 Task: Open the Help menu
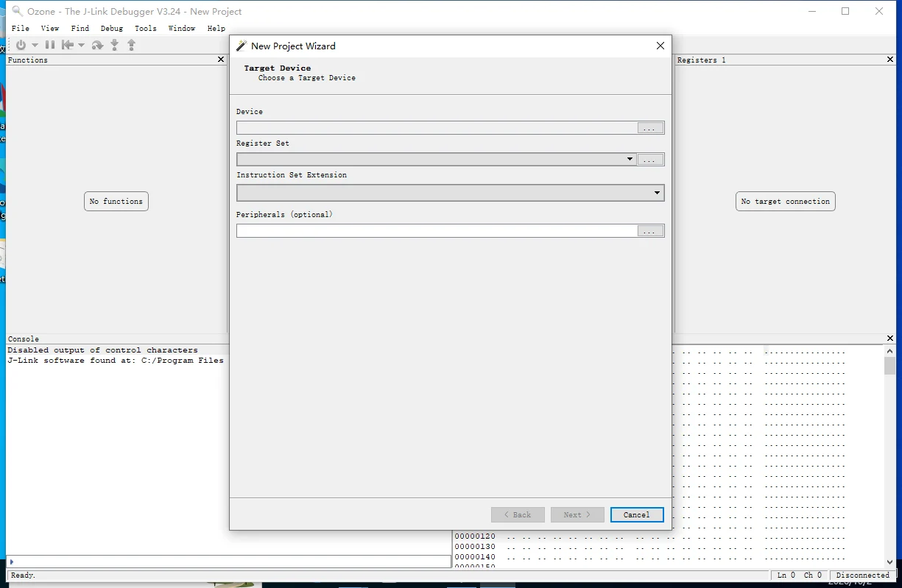point(216,28)
